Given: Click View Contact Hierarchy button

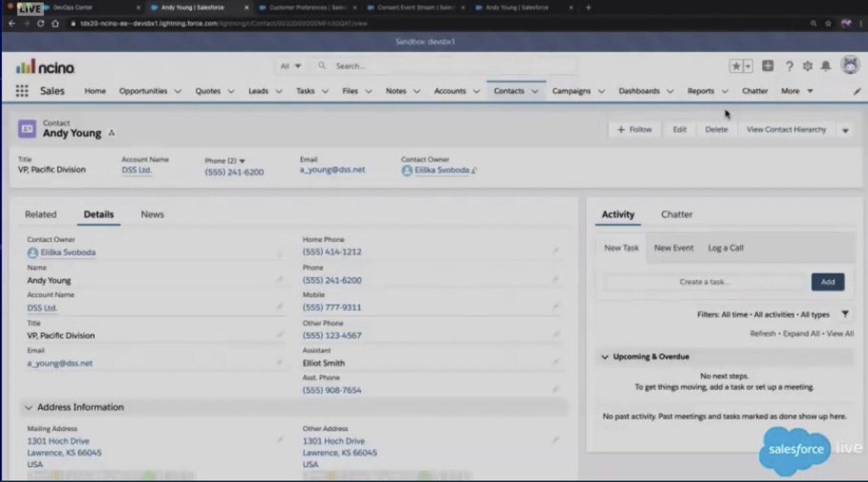Looking at the screenshot, I should [x=786, y=130].
